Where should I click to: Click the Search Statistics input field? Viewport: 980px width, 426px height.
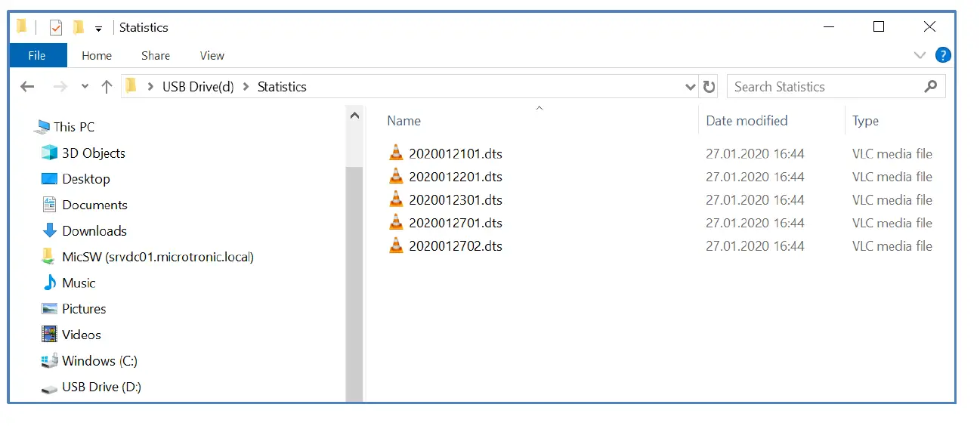coord(824,87)
